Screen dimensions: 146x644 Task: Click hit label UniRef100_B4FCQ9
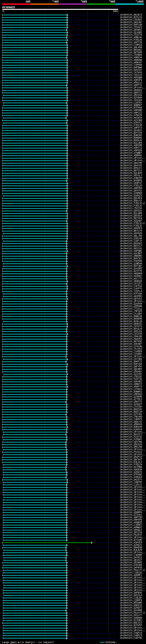[131, 25]
